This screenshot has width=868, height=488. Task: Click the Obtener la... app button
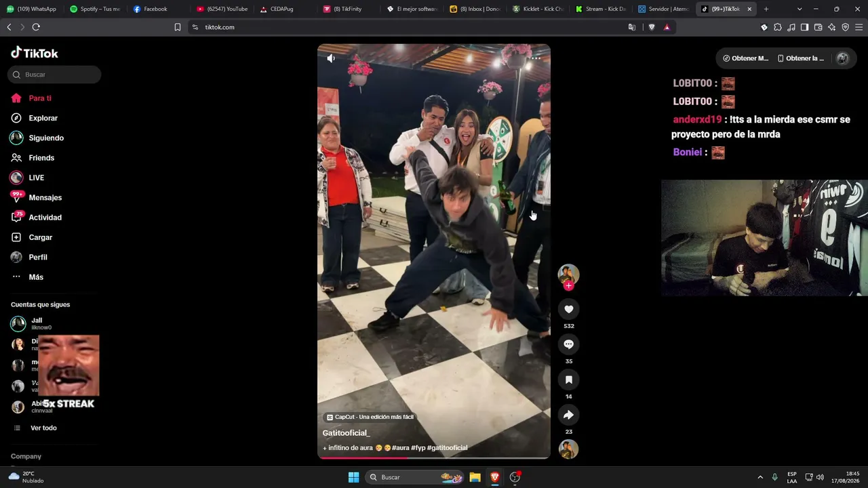point(800,58)
